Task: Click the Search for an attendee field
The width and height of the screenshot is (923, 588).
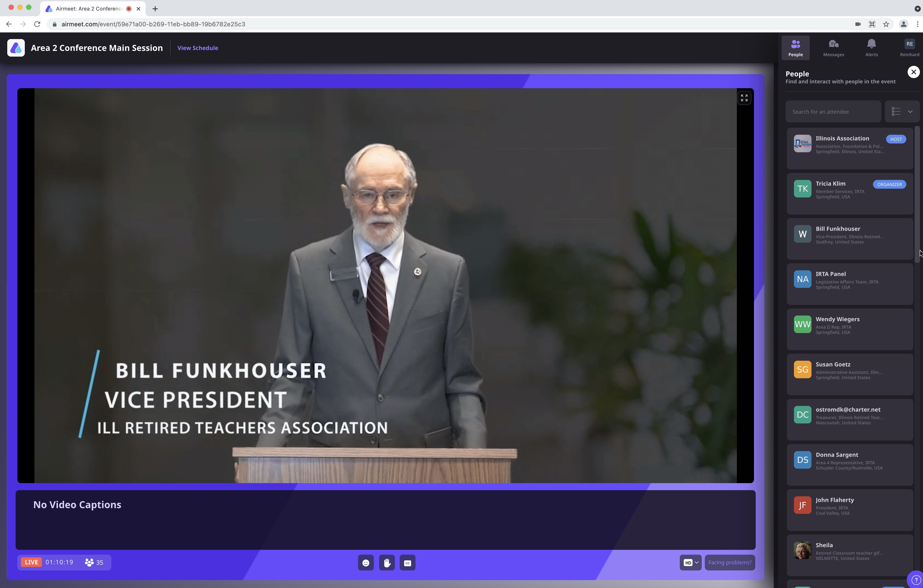Action: click(x=833, y=112)
